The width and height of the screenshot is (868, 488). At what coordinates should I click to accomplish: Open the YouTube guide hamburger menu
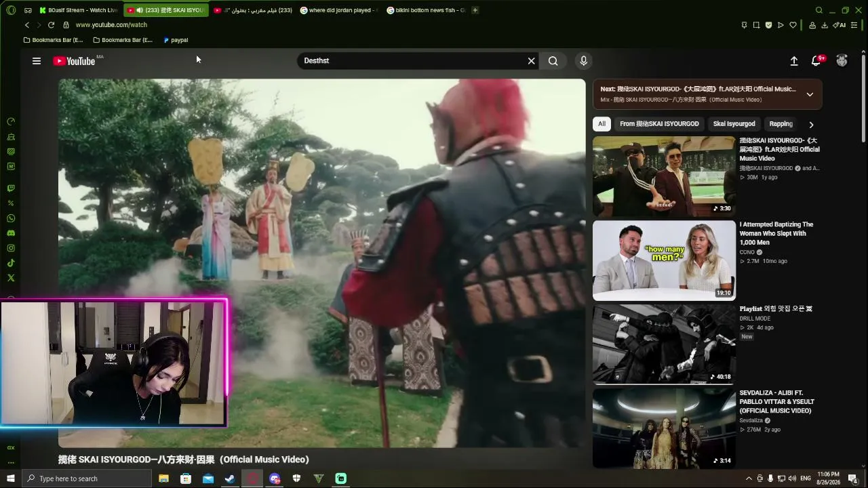coord(37,61)
